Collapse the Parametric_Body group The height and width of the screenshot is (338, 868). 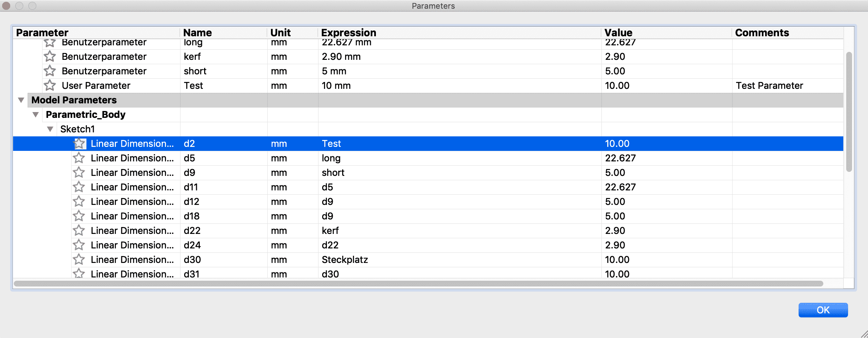click(x=36, y=115)
